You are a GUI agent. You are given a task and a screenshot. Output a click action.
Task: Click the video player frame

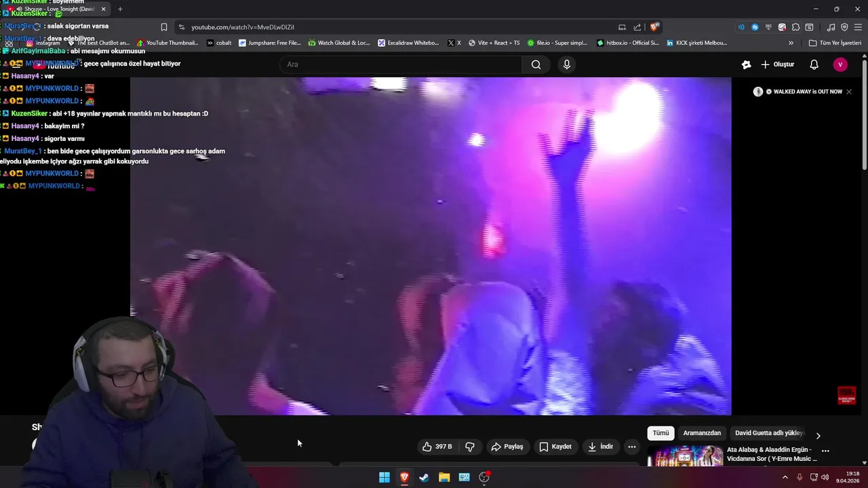[431, 245]
